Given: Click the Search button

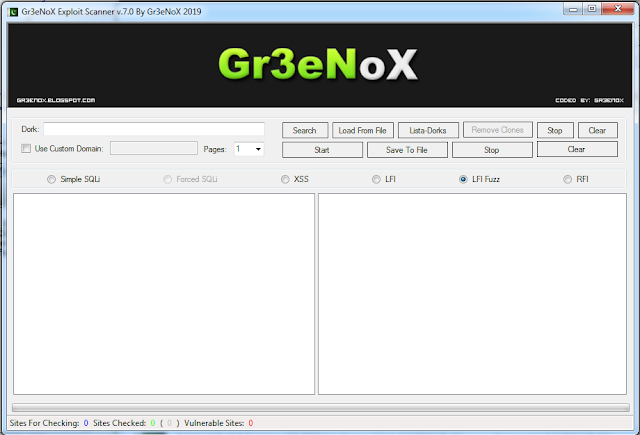Looking at the screenshot, I should click(x=304, y=130).
